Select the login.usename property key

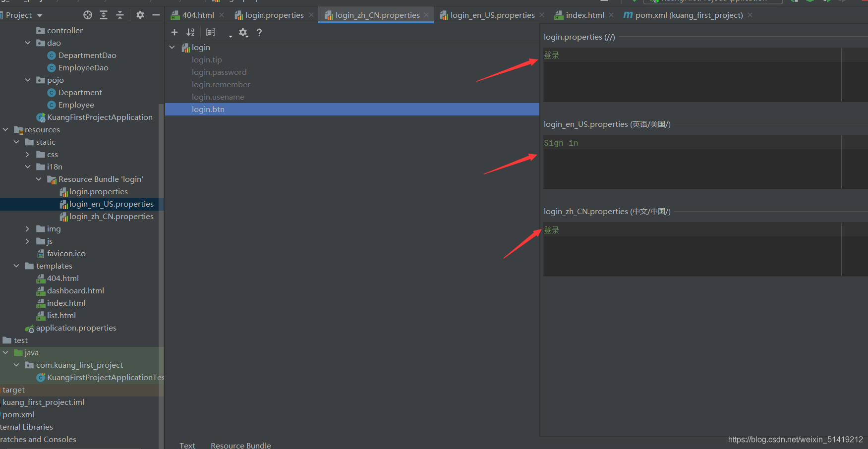coord(218,97)
